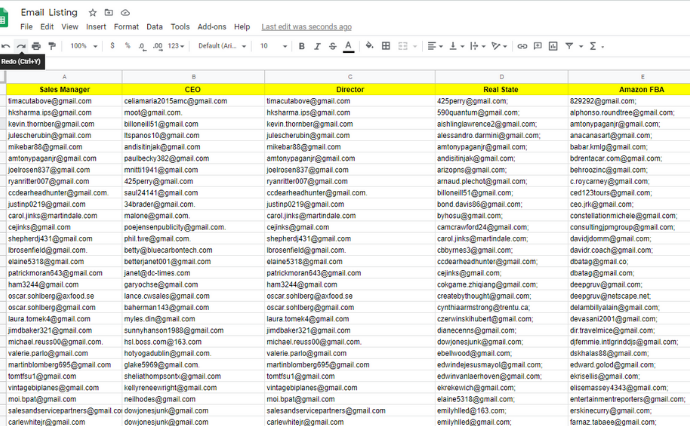Viewport: 690px width, 426px height.
Task: Expand the Merge cells dropdown arrow
Action: pyautogui.click(x=415, y=46)
